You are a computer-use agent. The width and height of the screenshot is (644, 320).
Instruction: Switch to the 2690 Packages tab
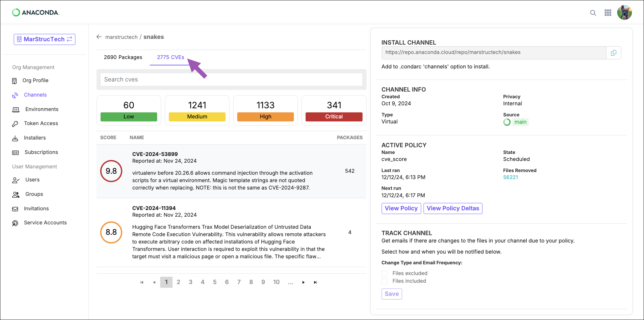[x=123, y=57]
